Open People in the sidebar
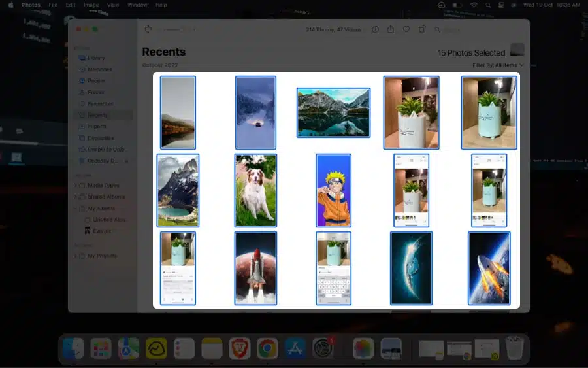 pos(103,80)
